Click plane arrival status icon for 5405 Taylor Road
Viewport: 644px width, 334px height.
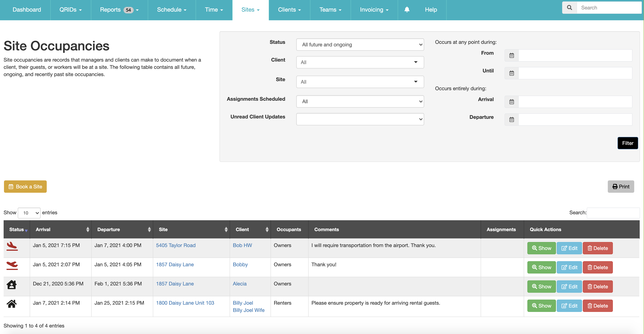point(12,246)
